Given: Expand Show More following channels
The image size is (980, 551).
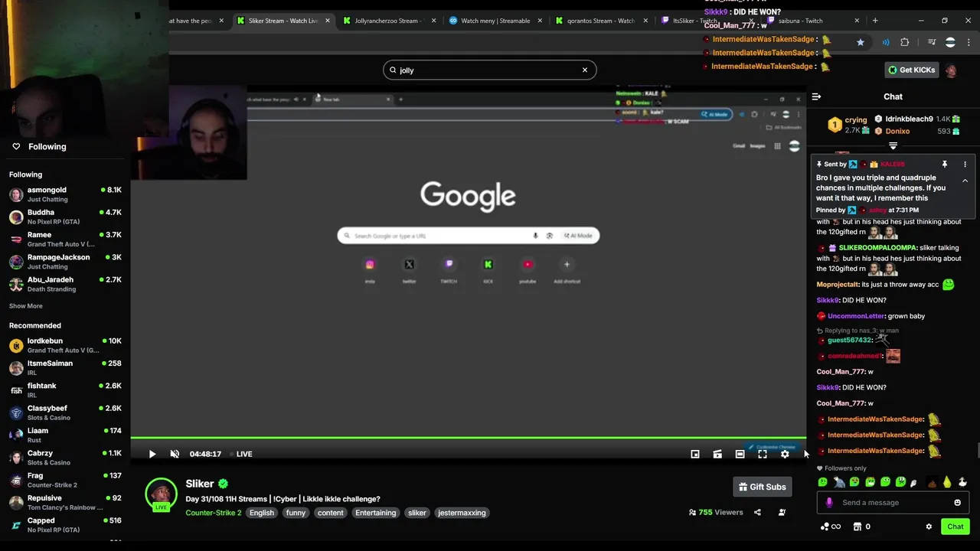Looking at the screenshot, I should tap(26, 306).
